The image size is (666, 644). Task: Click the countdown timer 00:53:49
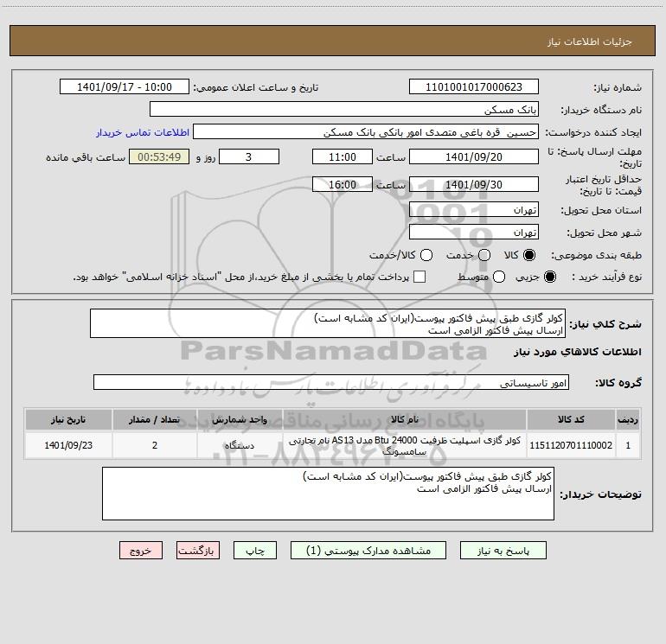coord(159,156)
